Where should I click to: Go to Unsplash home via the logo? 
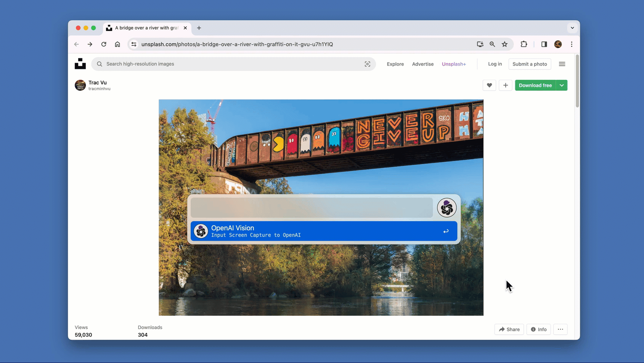(80, 64)
